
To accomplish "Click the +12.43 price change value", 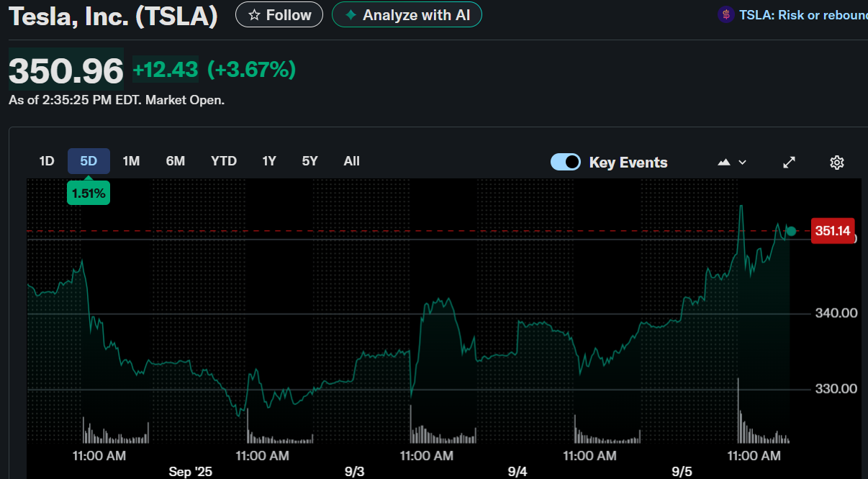I will click(x=166, y=70).
